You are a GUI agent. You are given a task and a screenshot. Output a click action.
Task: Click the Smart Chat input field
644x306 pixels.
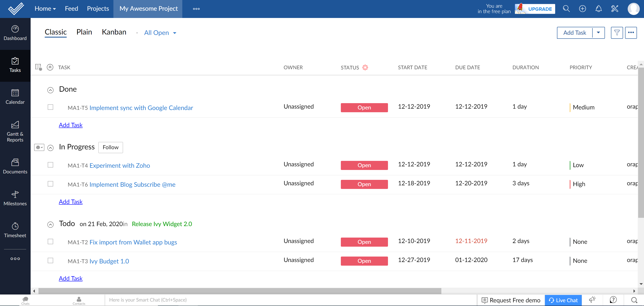tap(175, 300)
